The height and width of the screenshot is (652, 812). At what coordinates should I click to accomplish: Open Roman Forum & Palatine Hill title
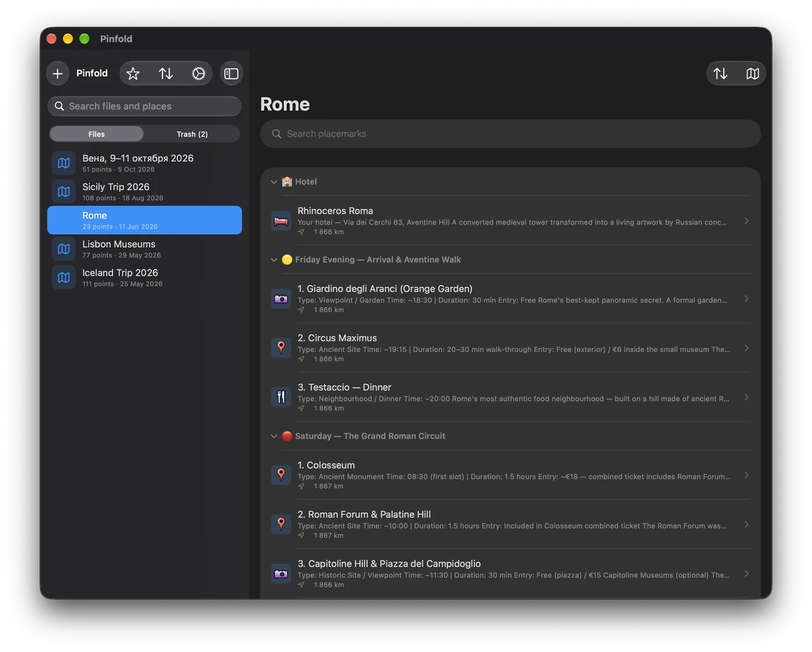pyautogui.click(x=364, y=515)
